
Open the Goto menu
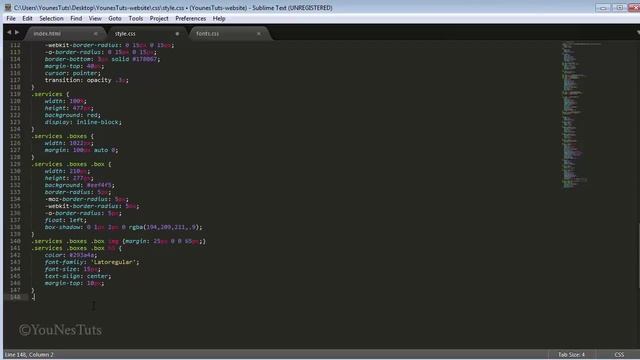(x=115, y=18)
